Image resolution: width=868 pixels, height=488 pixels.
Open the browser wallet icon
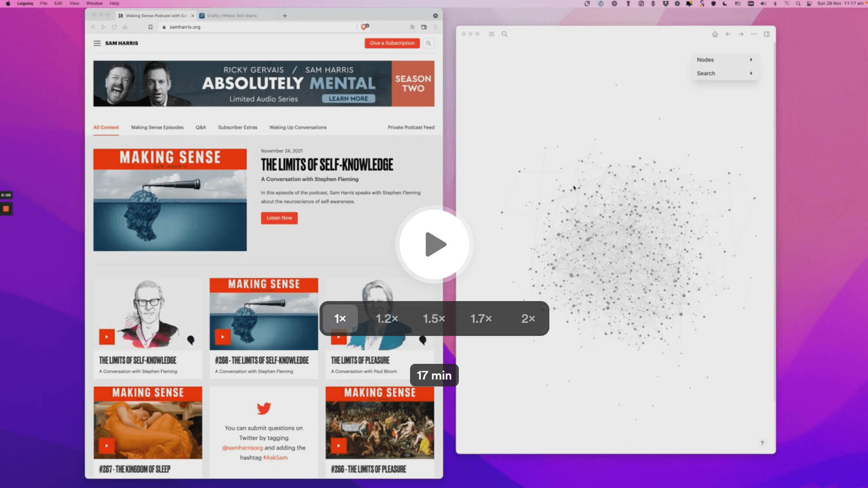(424, 27)
